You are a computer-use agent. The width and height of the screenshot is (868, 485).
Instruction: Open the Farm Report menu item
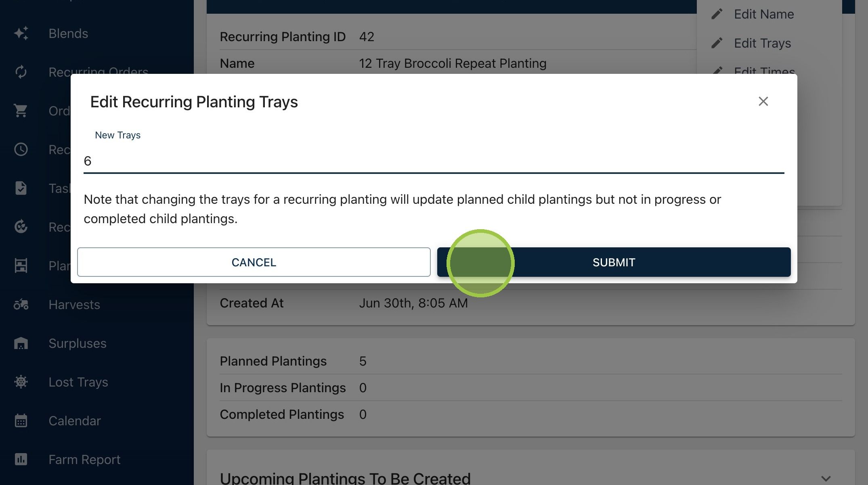coord(84,459)
